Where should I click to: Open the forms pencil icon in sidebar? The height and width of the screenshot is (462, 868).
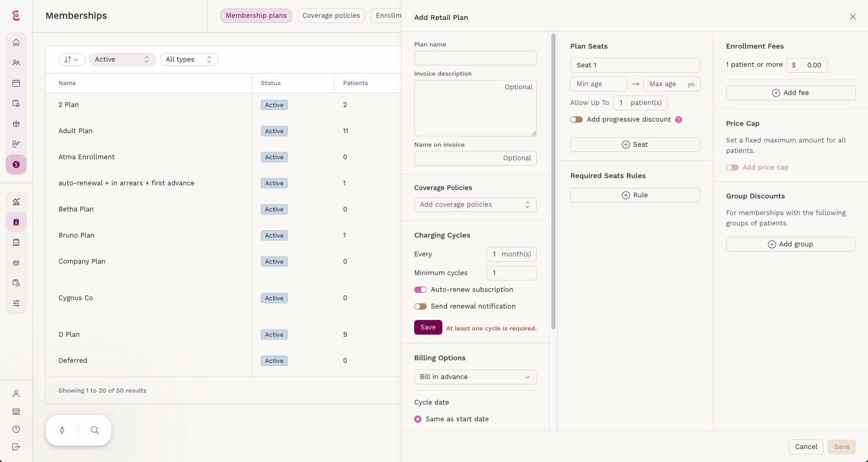pos(16,144)
